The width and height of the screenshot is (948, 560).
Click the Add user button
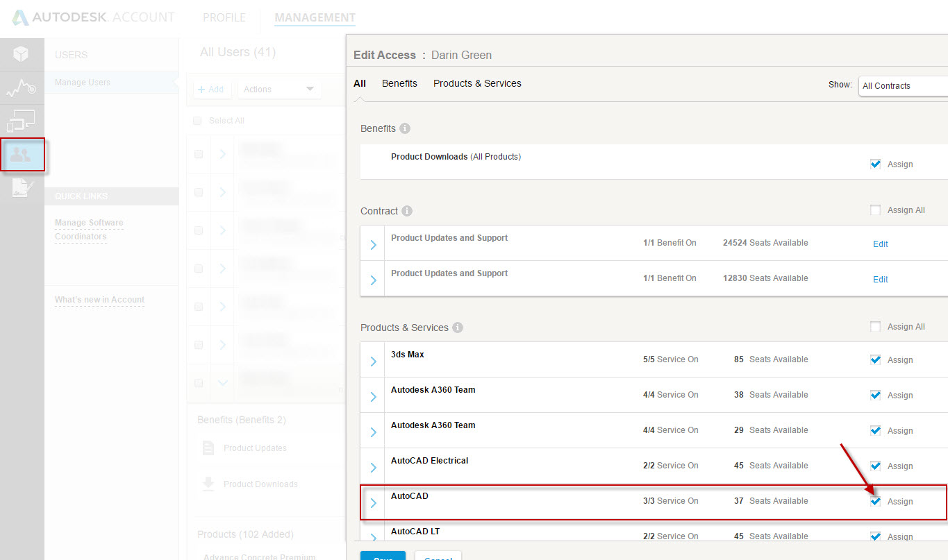coord(211,89)
